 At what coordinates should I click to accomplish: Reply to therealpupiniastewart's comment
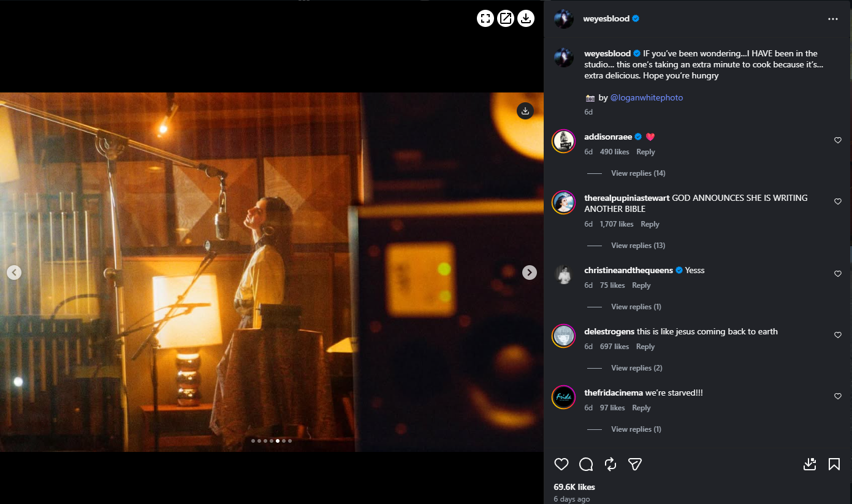coord(650,224)
